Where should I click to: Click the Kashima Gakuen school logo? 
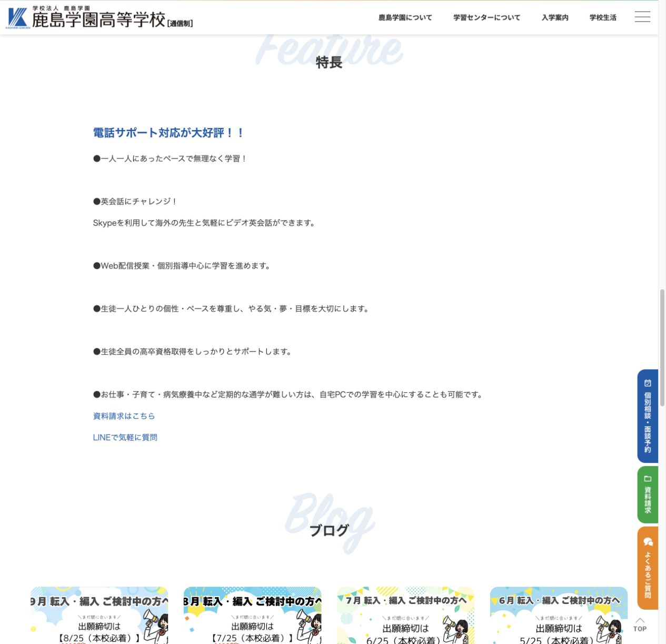point(100,17)
